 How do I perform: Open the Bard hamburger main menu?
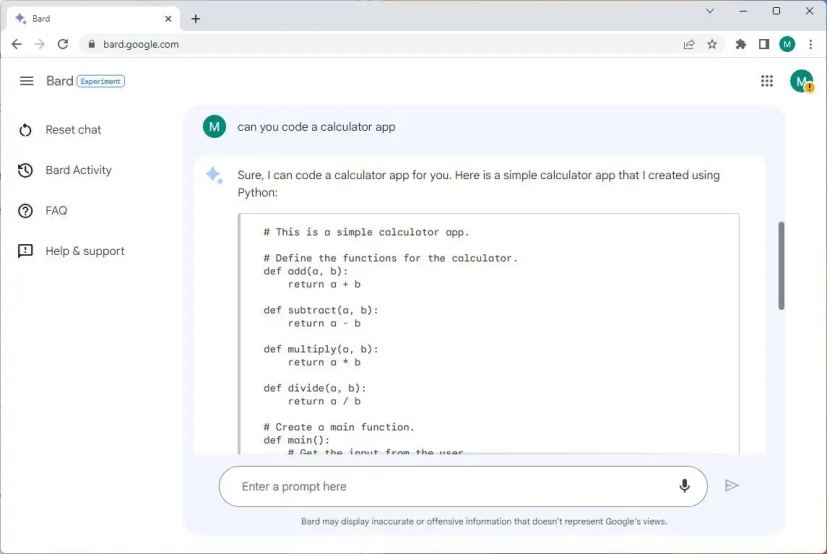(26, 81)
